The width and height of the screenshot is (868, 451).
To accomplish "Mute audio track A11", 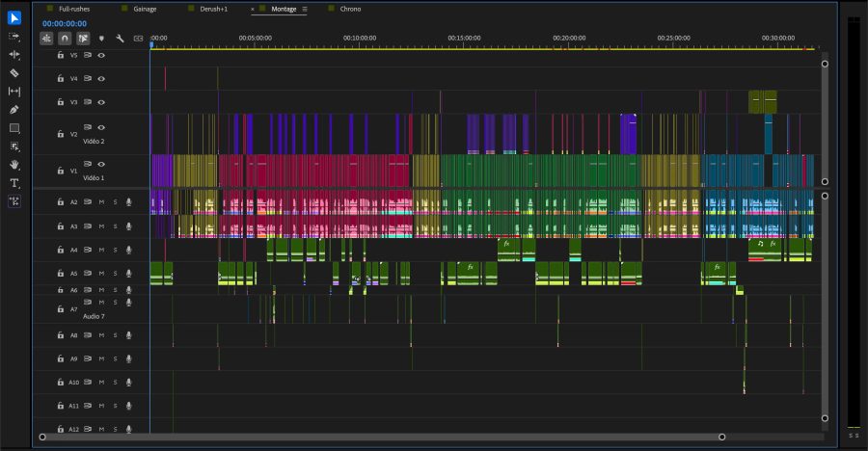I will coord(102,406).
